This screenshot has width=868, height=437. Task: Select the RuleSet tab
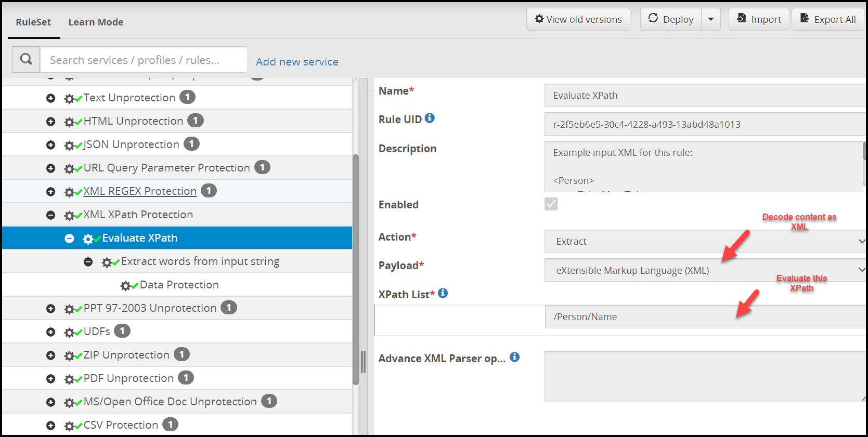(x=33, y=22)
